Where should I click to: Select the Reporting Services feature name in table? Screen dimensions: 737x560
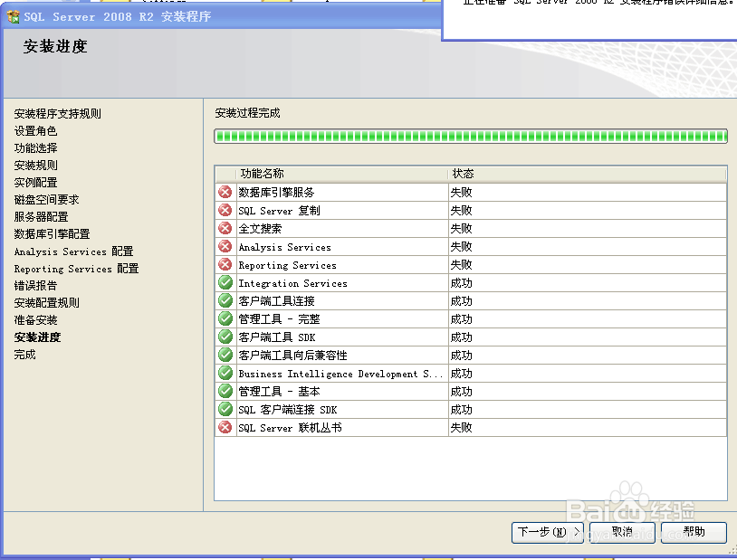(x=288, y=265)
